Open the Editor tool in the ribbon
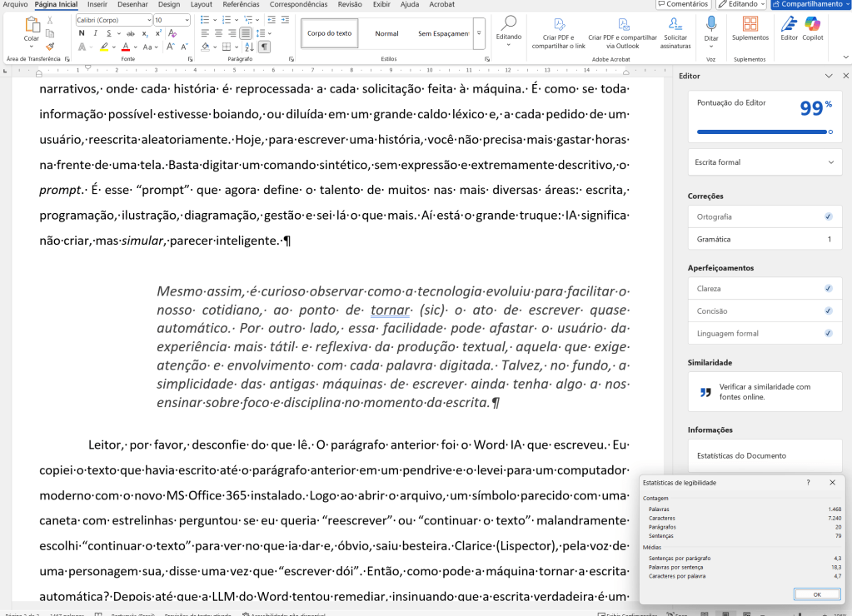852x616 pixels. tap(789, 27)
